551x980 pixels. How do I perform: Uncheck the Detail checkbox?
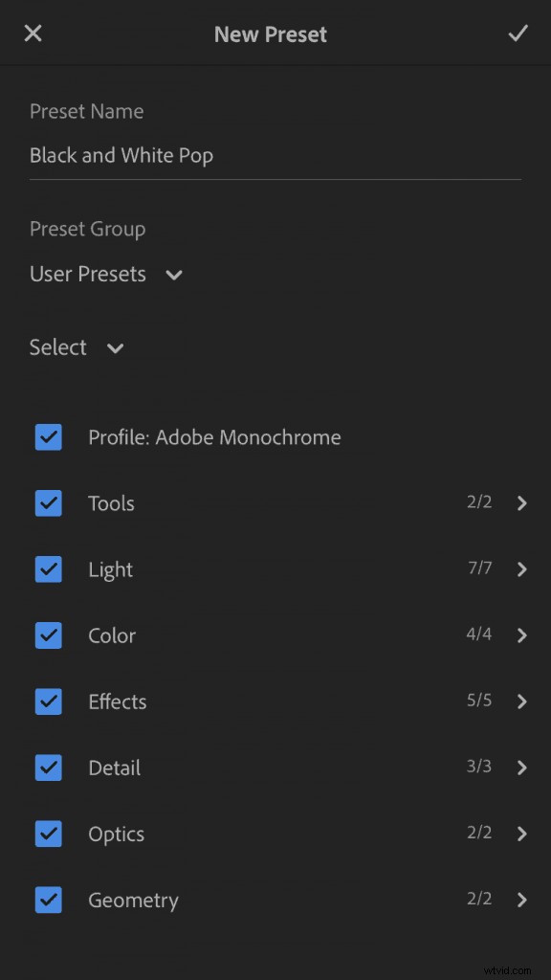[x=48, y=767]
